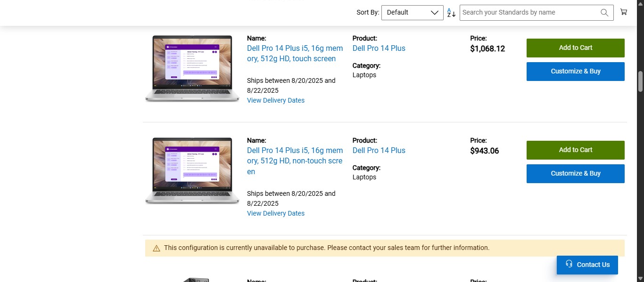The height and width of the screenshot is (282, 644).
Task: Open the shopping cart icon
Action: (x=623, y=12)
